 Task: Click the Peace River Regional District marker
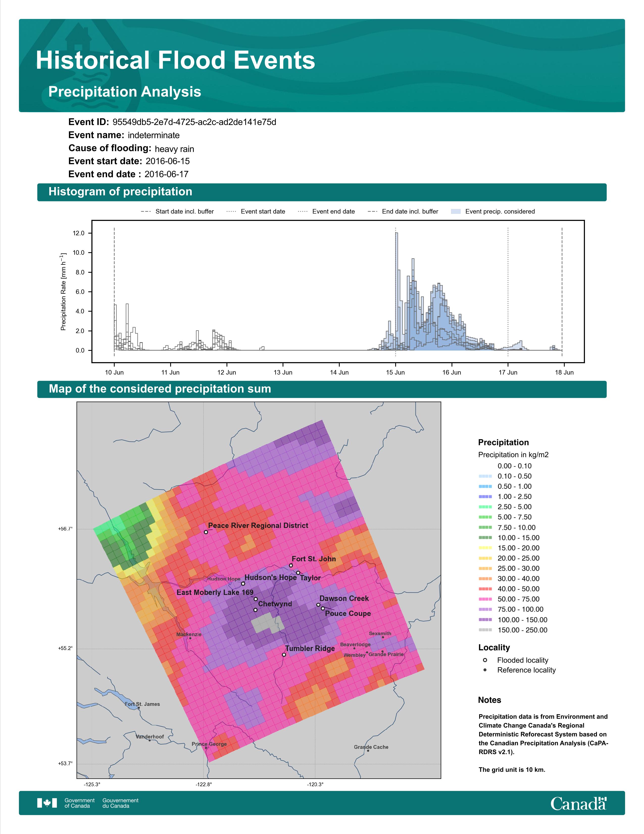pyautogui.click(x=206, y=532)
